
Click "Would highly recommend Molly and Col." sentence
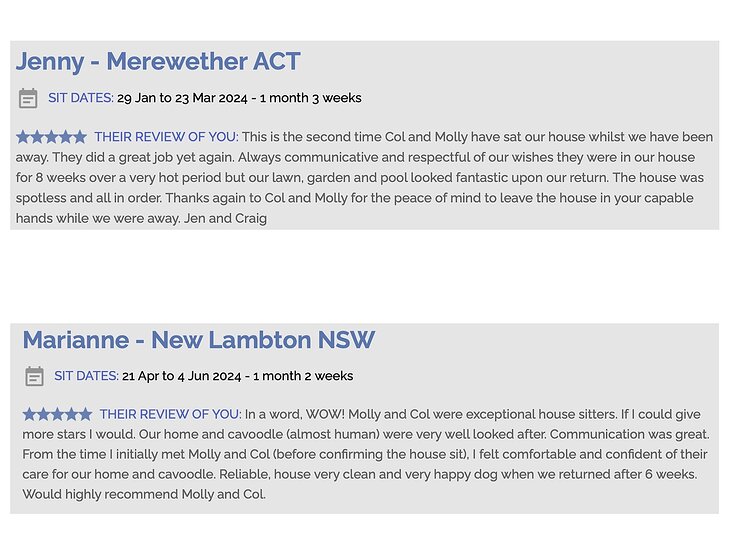pos(144,494)
